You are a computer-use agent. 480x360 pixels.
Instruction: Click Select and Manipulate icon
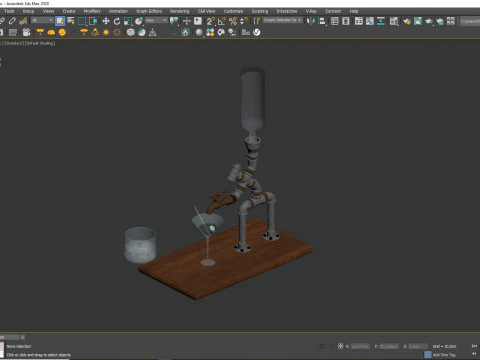click(x=187, y=21)
